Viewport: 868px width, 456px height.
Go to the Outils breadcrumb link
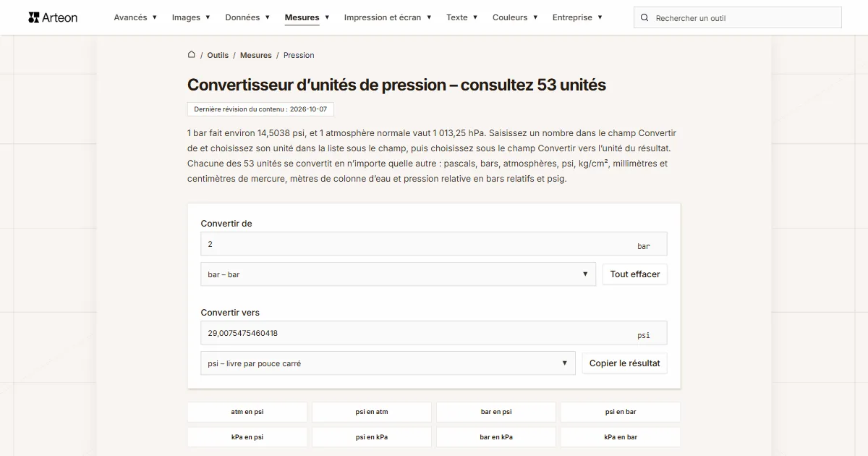click(x=218, y=55)
